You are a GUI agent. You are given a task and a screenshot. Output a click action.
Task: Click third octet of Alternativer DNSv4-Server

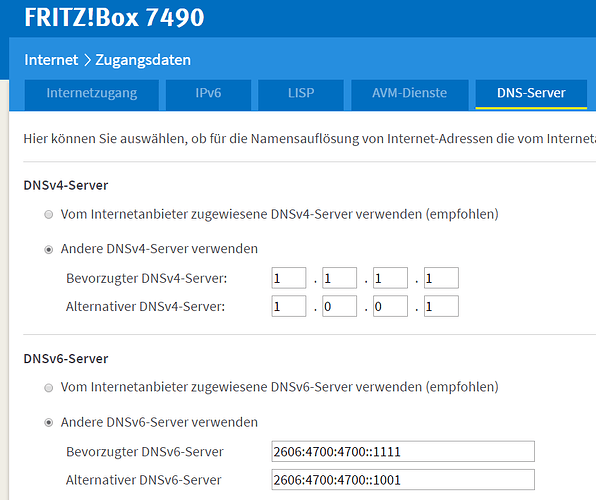pos(390,306)
